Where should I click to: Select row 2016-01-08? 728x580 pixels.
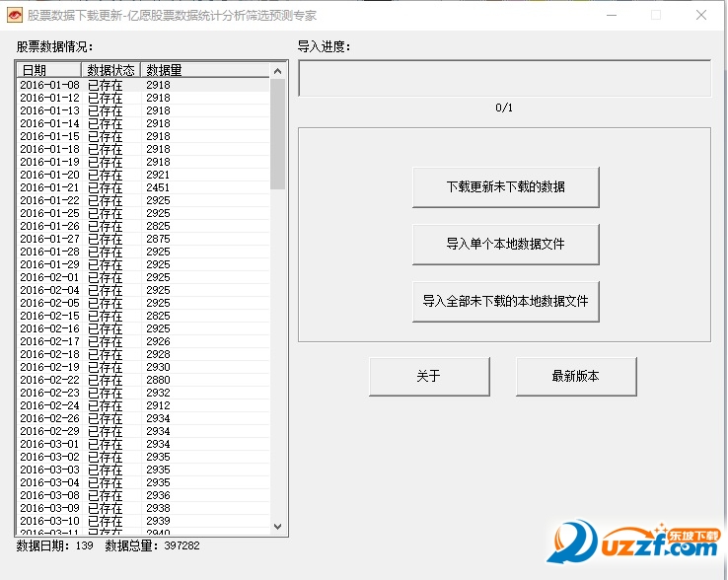143,85
